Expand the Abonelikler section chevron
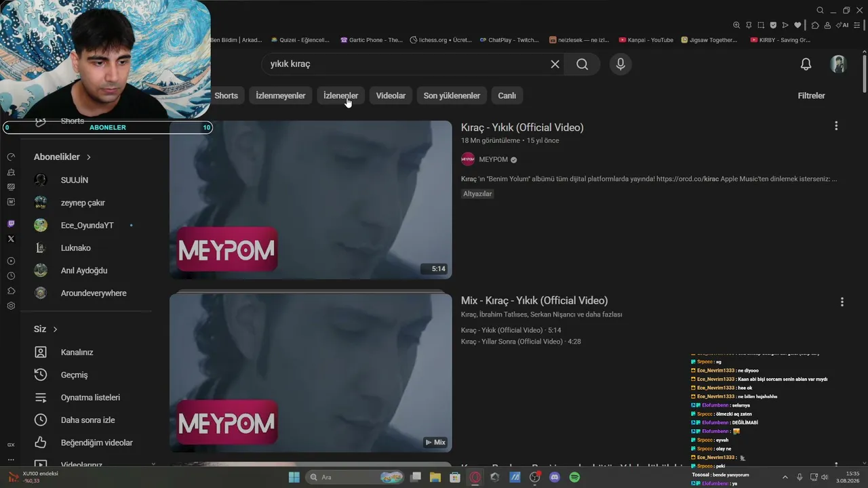Screen dimensions: 868x488 click(88, 157)
